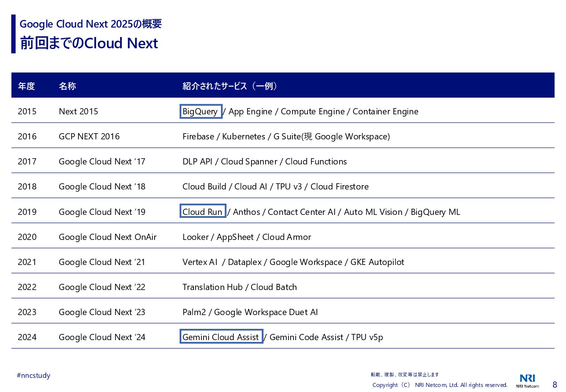
Task: Click the name 'GCP NEXT 2016'
Action: coord(89,136)
